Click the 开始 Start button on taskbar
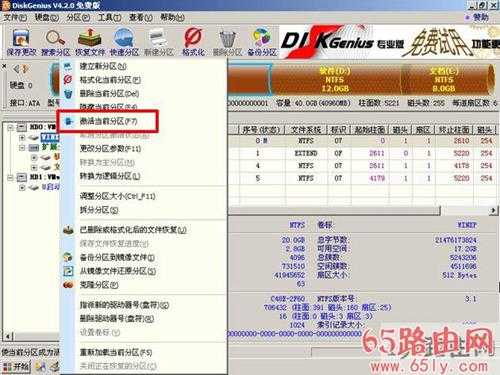500x375 pixels. (x=16, y=367)
